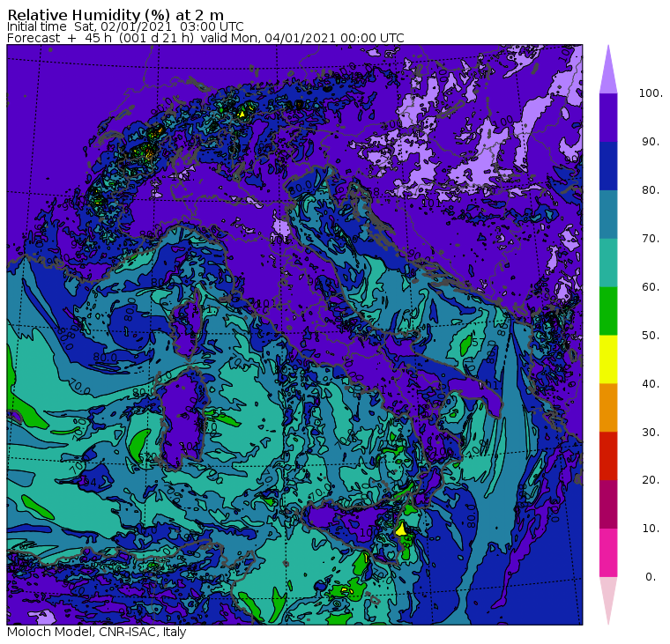Click the yellow 40–50 colorbar segment
The image size is (670, 644).
[x=608, y=359]
